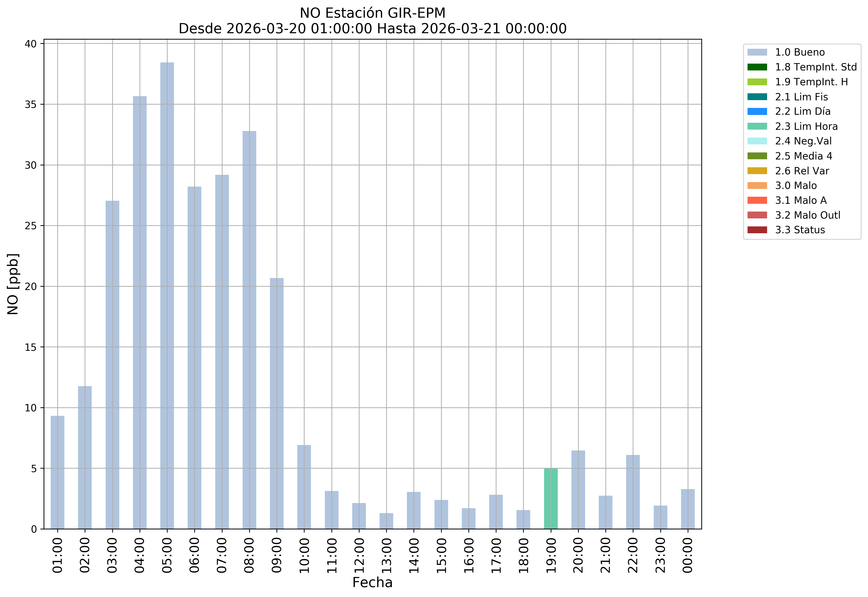
Task: Click the 2.6 Rel Var legend swatch
Action: (x=757, y=171)
